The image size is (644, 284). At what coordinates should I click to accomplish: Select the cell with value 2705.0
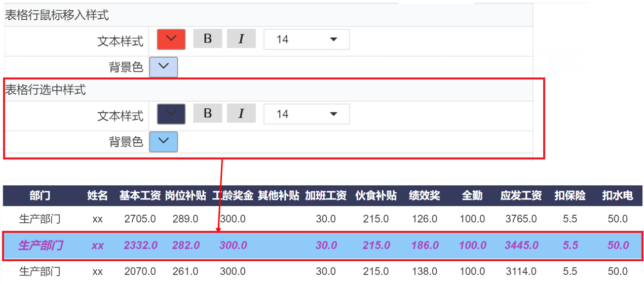coord(140,219)
